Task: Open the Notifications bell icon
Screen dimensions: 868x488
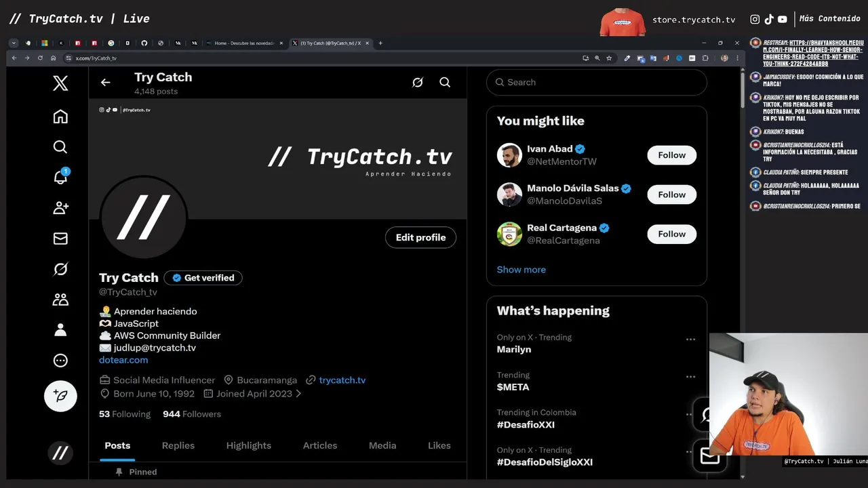Action: tap(60, 177)
